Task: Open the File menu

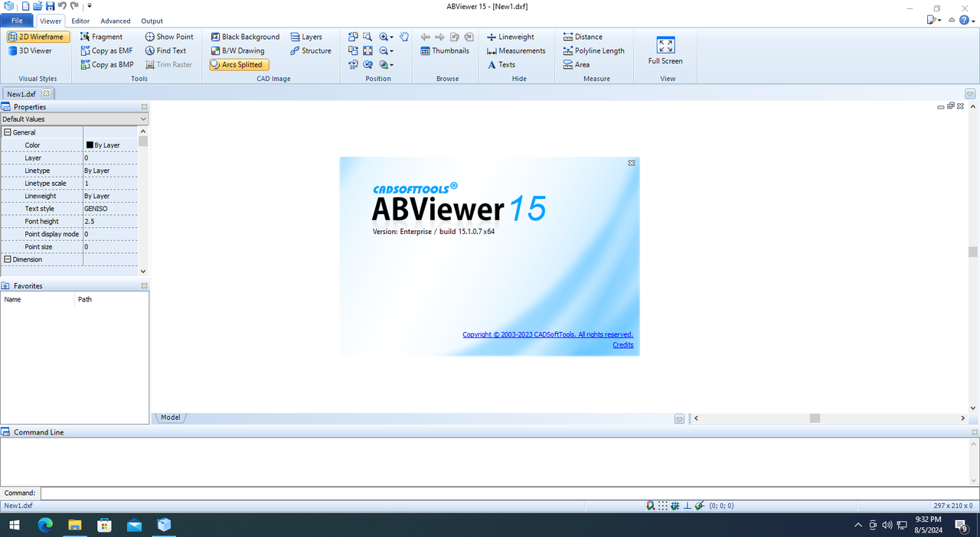Action: 17,21
